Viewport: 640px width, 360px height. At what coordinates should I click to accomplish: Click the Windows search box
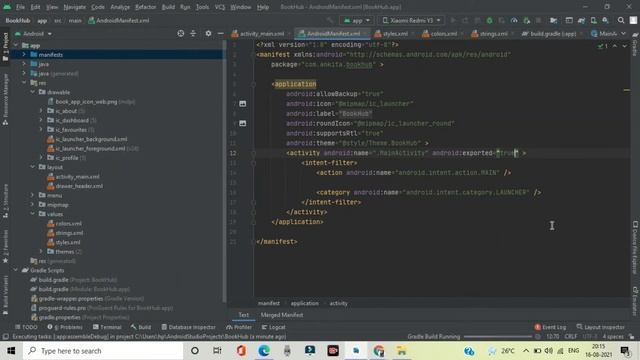[103, 351]
